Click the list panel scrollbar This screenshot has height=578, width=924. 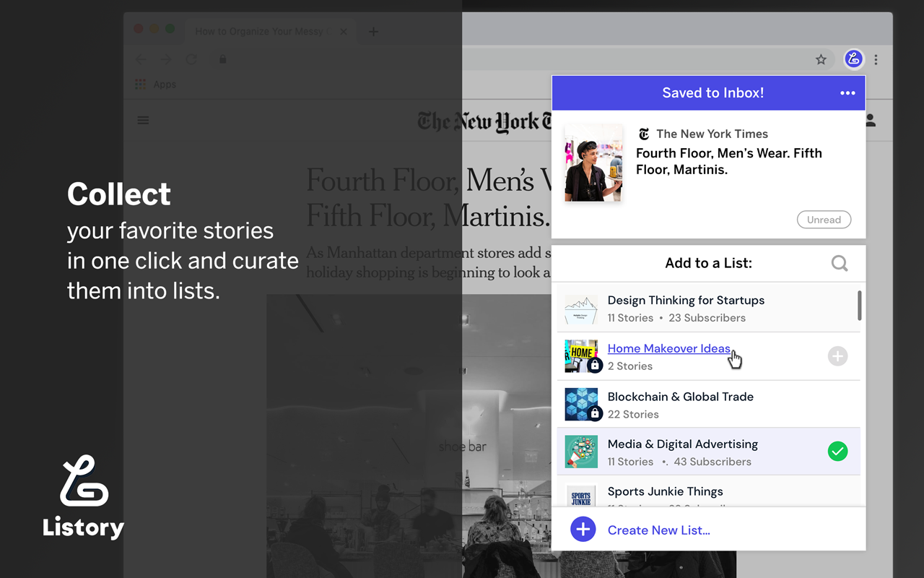coord(859,305)
